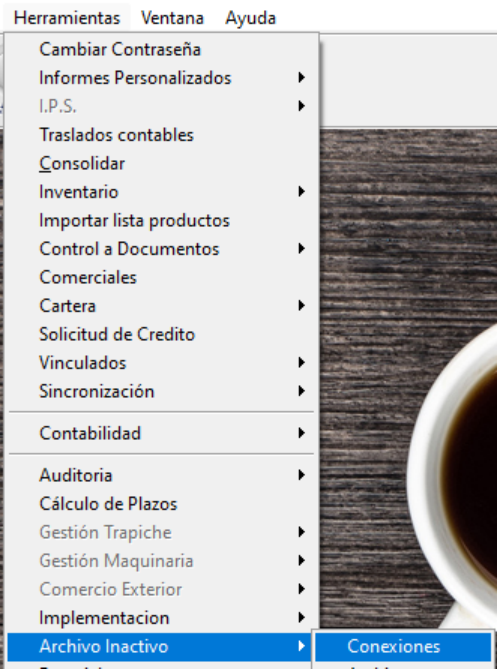Expand Informes Personalizados submenu arrow
Screen dimensions: 497x669
pyautogui.click(x=302, y=78)
